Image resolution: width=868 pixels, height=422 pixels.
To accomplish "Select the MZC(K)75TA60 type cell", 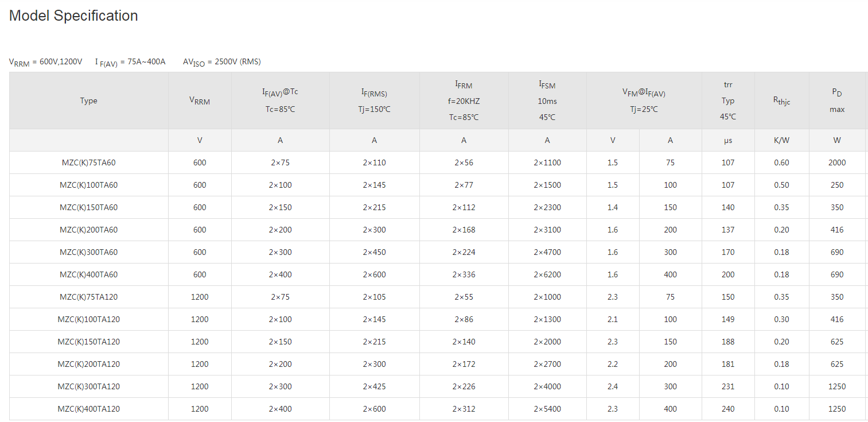I will 89,162.
